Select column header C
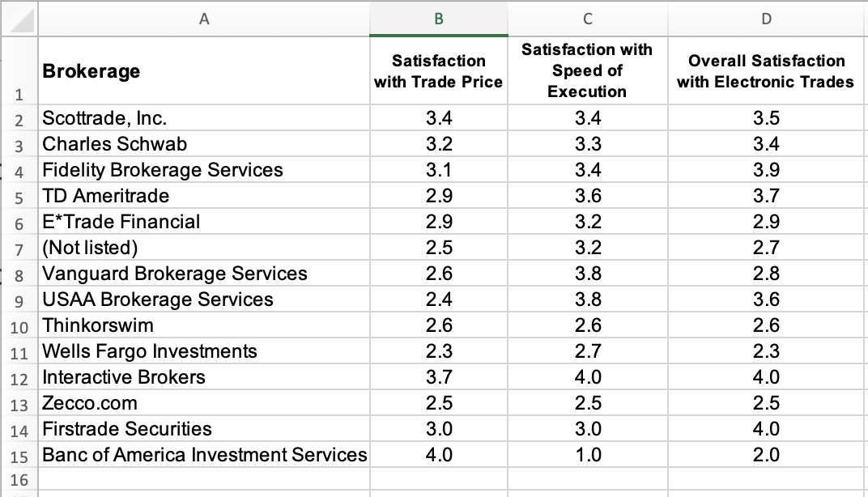Image resolution: width=868 pixels, height=497 pixels. click(588, 18)
